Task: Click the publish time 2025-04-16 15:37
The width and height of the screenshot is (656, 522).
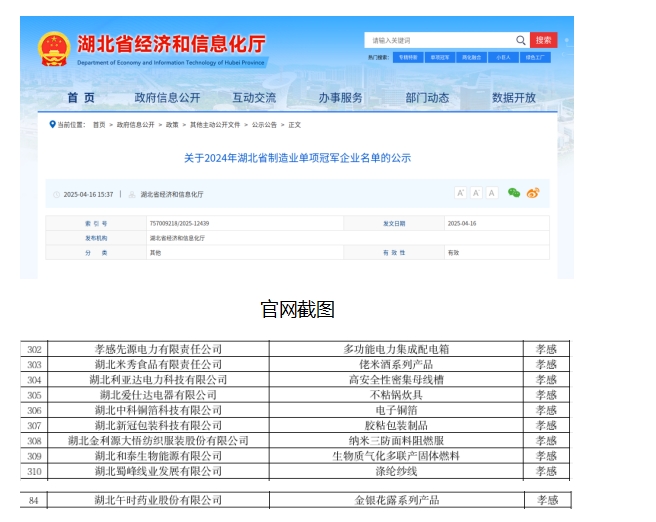Action: 88,194
